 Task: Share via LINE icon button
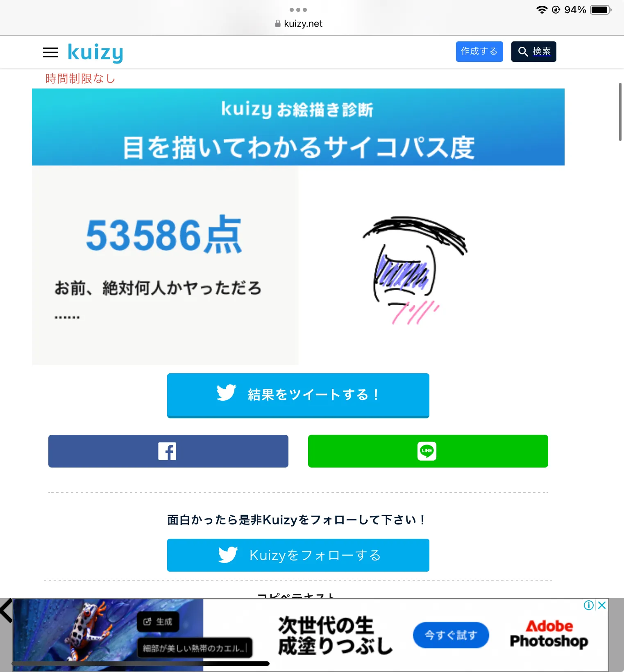[428, 451]
